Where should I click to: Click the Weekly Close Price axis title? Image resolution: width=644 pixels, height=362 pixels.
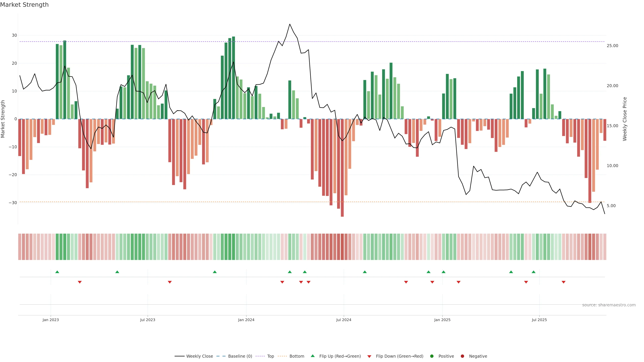[625, 119]
